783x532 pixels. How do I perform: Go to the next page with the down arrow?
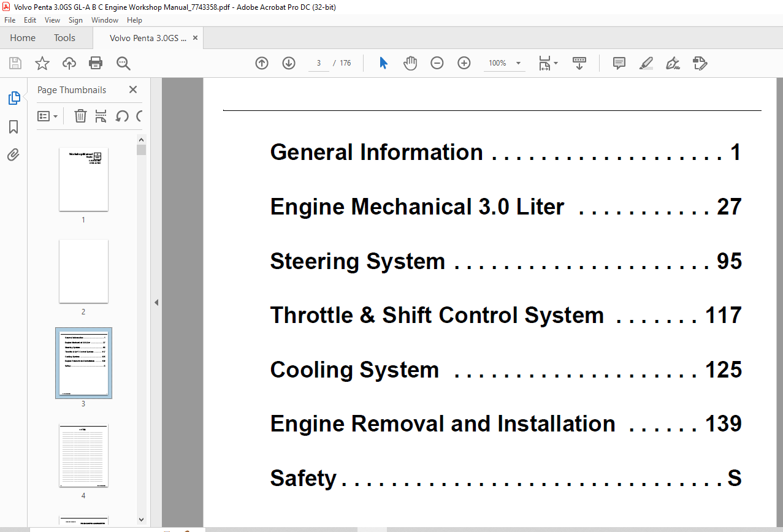(x=289, y=63)
